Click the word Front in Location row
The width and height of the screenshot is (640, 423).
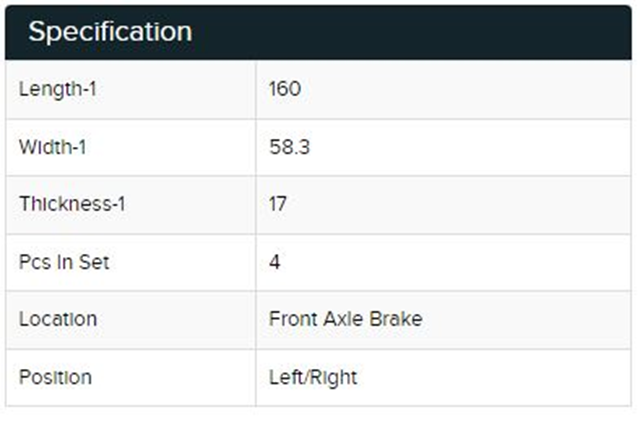tap(291, 319)
